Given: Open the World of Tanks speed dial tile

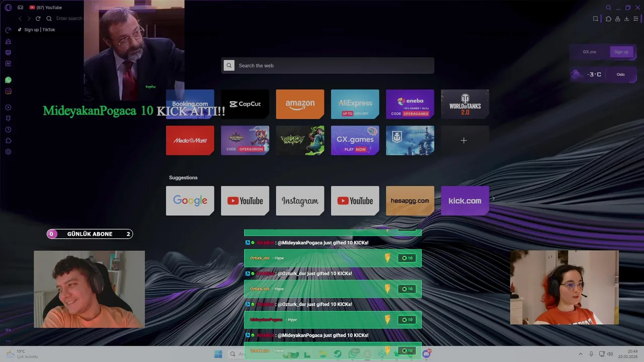Looking at the screenshot, I should (465, 104).
